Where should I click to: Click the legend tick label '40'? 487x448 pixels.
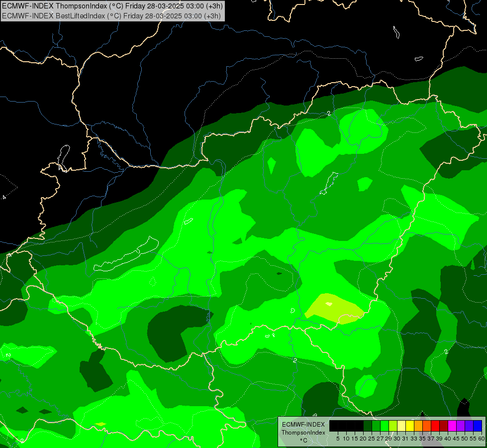(x=448, y=439)
